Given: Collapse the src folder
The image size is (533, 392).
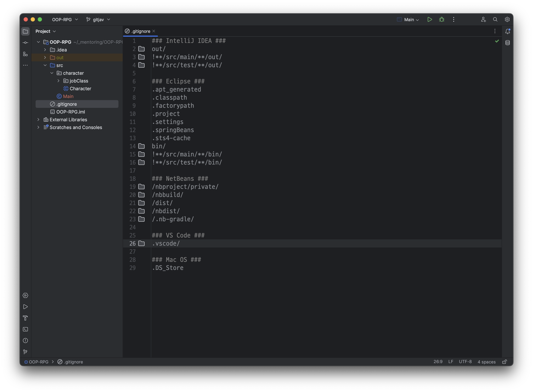Looking at the screenshot, I should point(45,65).
